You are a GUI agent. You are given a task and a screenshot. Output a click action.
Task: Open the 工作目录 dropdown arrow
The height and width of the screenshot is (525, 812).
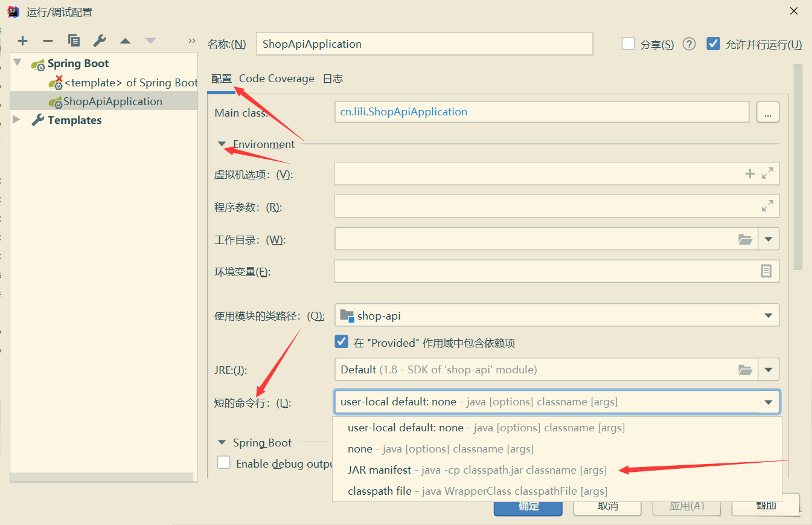point(769,239)
